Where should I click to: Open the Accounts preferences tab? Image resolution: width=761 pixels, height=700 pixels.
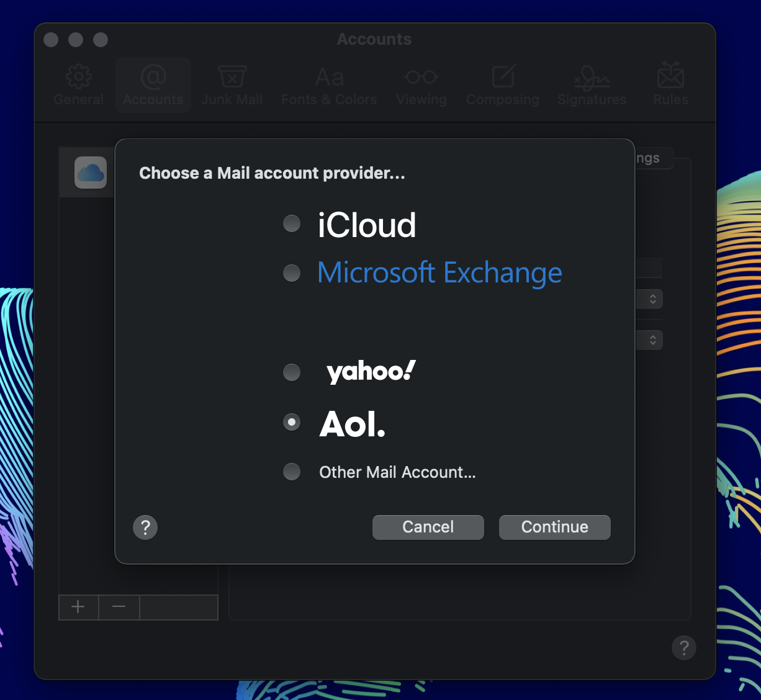(x=153, y=85)
